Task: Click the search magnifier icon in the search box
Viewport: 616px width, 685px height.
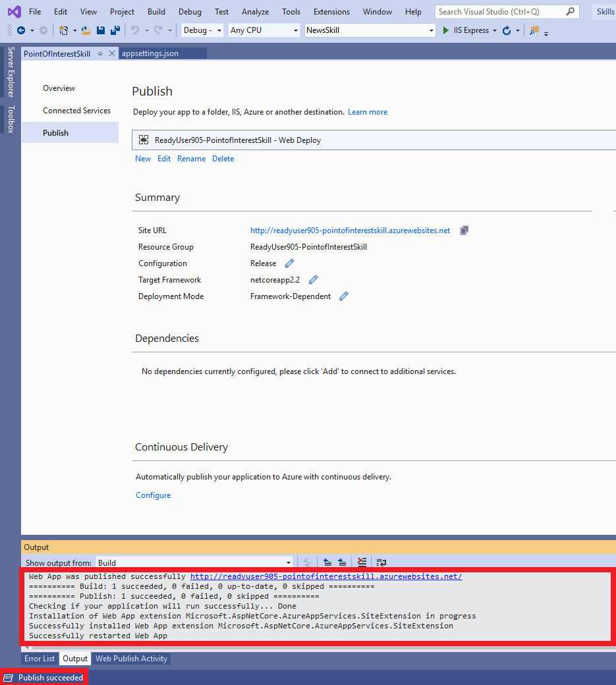Action: coord(570,12)
